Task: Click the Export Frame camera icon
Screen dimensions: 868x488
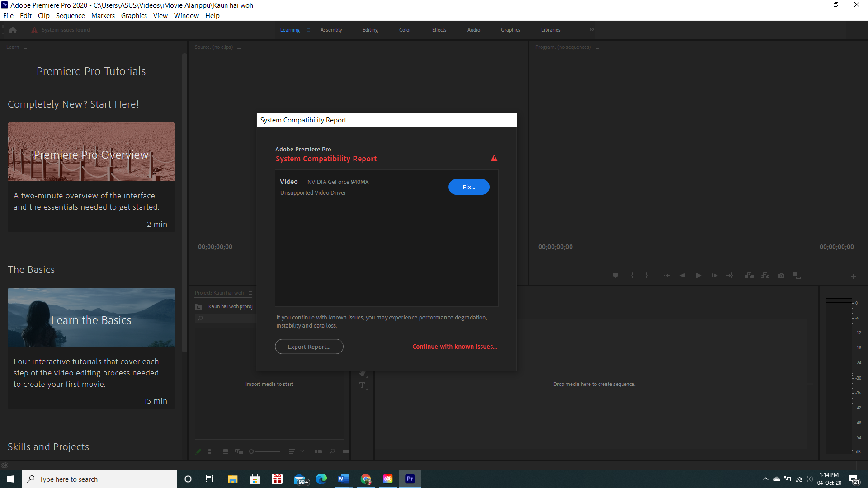Action: coord(781,276)
